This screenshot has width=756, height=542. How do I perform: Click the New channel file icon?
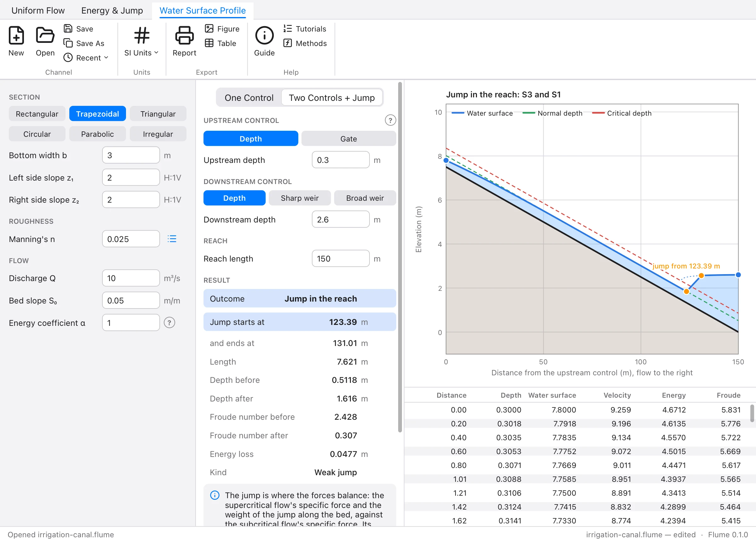pos(16,35)
